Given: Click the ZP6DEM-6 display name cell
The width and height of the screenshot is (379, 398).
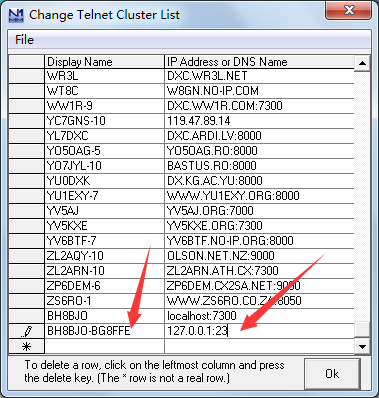Looking at the screenshot, I should [x=104, y=286].
